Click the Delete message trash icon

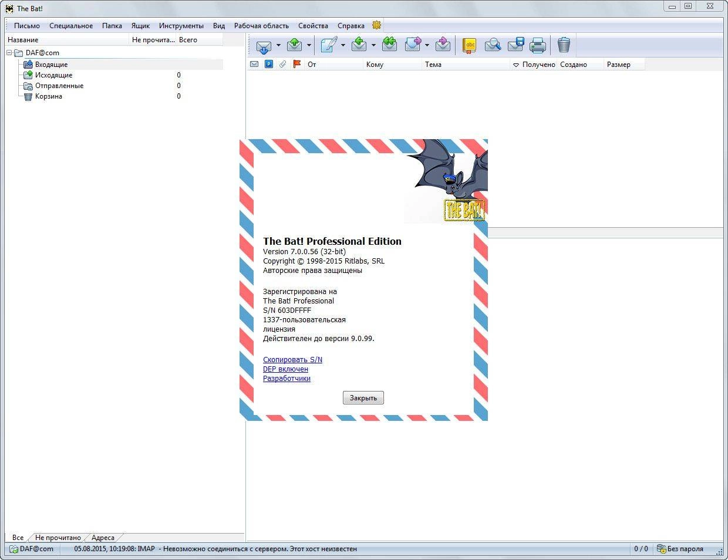[564, 45]
